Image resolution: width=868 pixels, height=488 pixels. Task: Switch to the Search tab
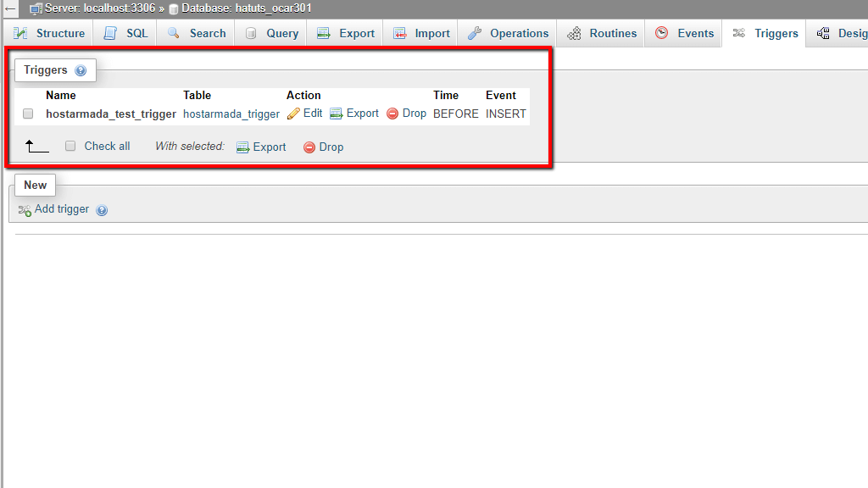[x=195, y=33]
